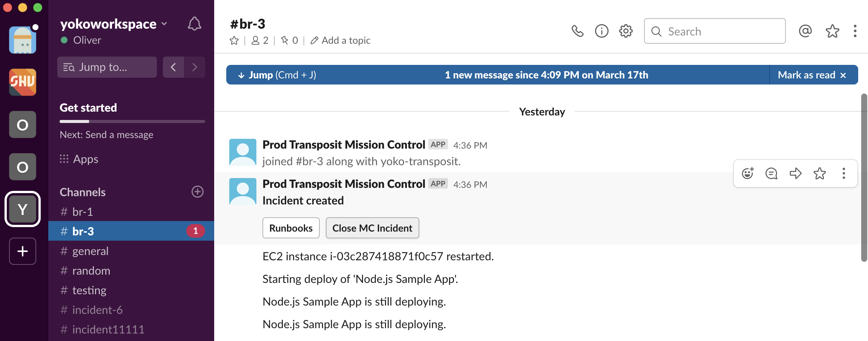Share message with forward arrow icon
The image size is (868, 341).
[x=796, y=174]
